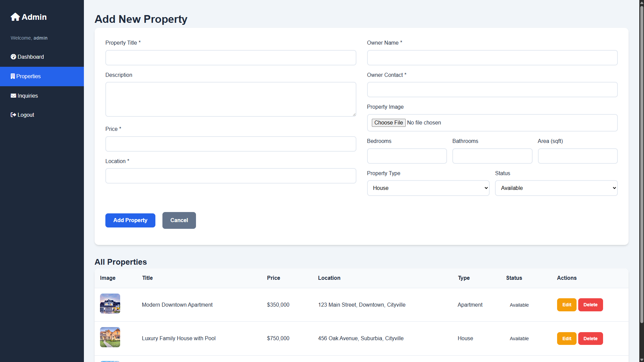Click the page vertical scrollbar
The width and height of the screenshot is (644, 362).
click(641, 168)
